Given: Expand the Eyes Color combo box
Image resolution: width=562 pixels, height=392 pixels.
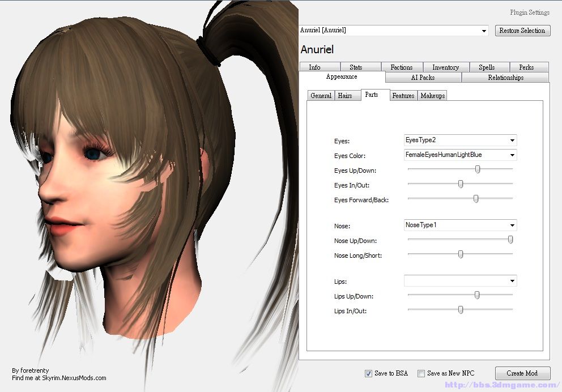Looking at the screenshot, I should click(460, 155).
